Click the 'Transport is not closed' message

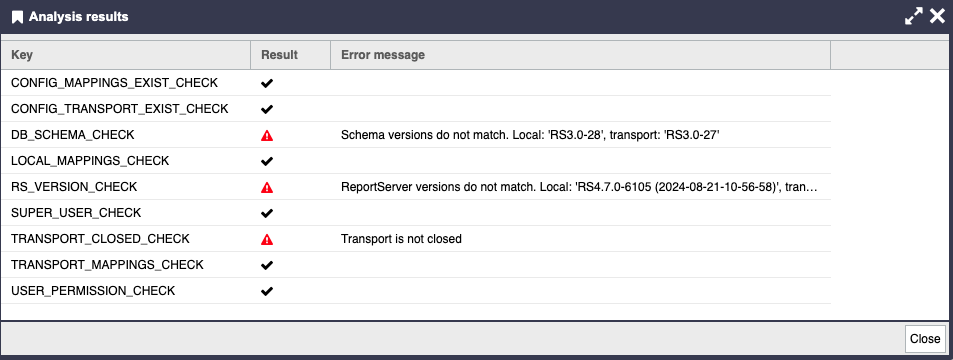[401, 239]
